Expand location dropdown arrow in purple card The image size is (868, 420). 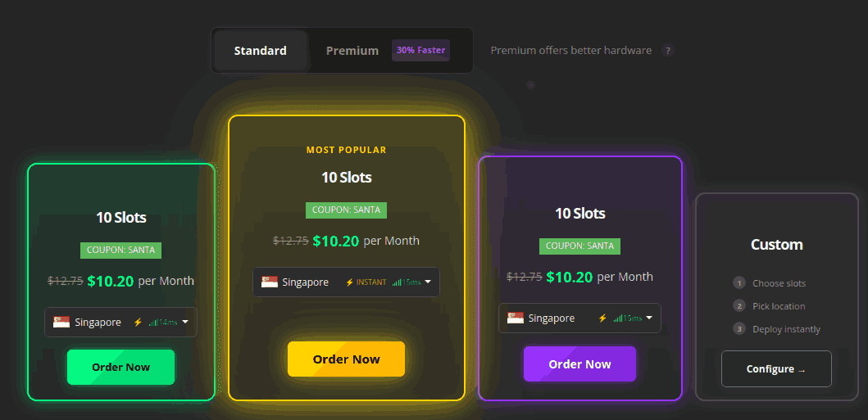click(649, 318)
